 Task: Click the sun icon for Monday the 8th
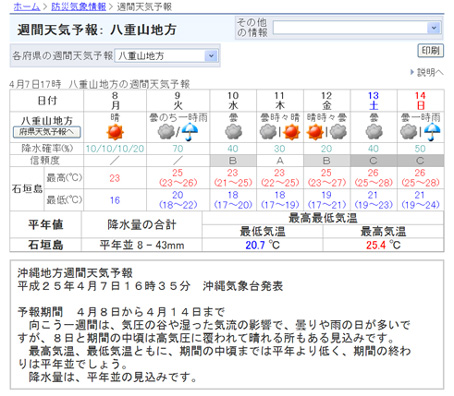point(115,132)
